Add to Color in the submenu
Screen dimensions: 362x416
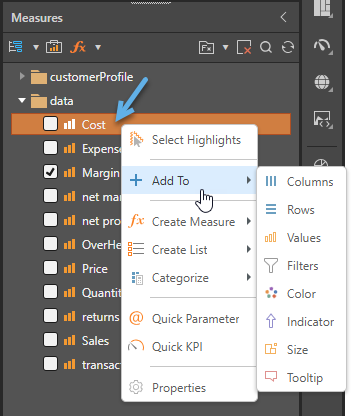click(x=302, y=294)
